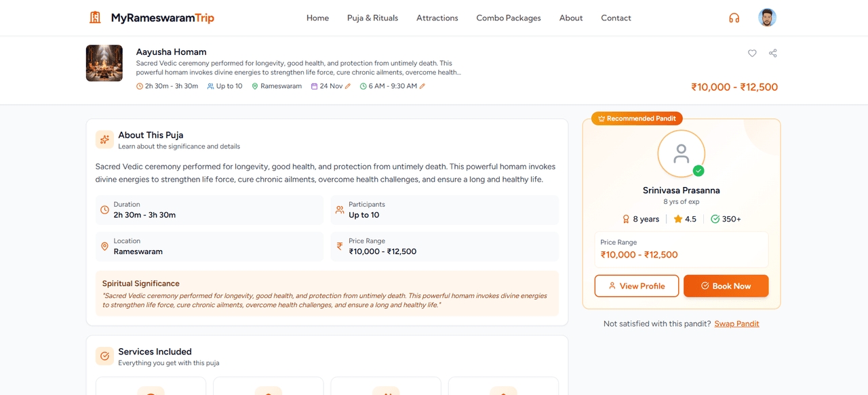
Task: Click the Contact navigation link
Action: (616, 18)
